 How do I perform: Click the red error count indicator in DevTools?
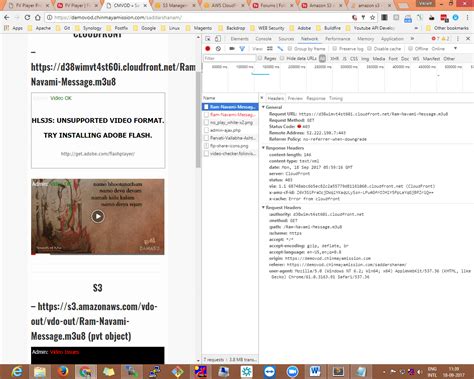[435, 39]
